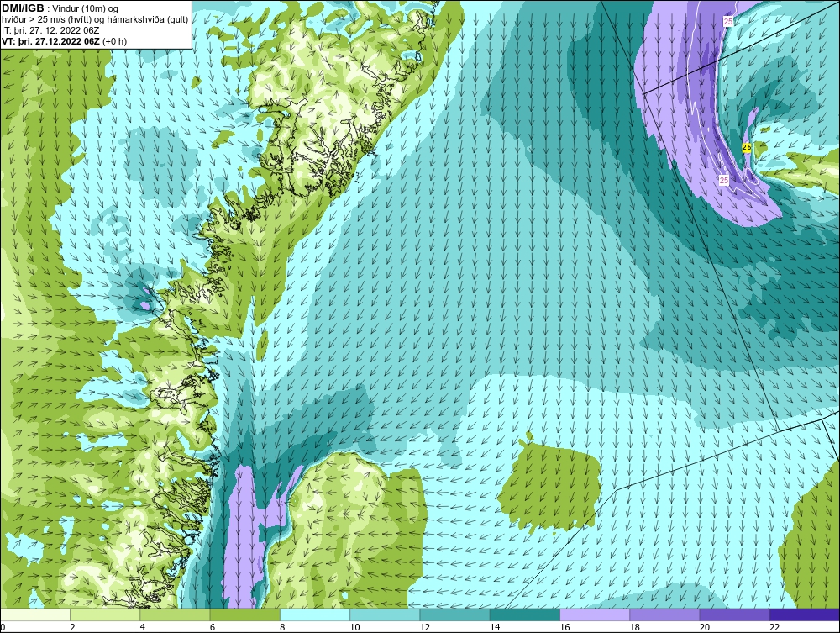Image resolution: width=840 pixels, height=633 pixels.
Task: Click the scale tick label '8'
Action: pos(282,628)
